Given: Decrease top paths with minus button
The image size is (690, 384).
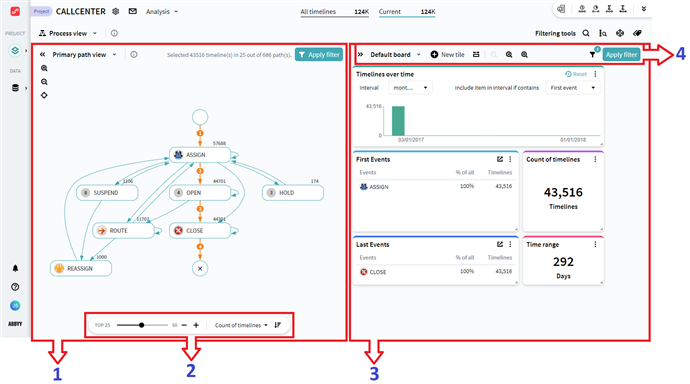Looking at the screenshot, I should click(x=184, y=325).
